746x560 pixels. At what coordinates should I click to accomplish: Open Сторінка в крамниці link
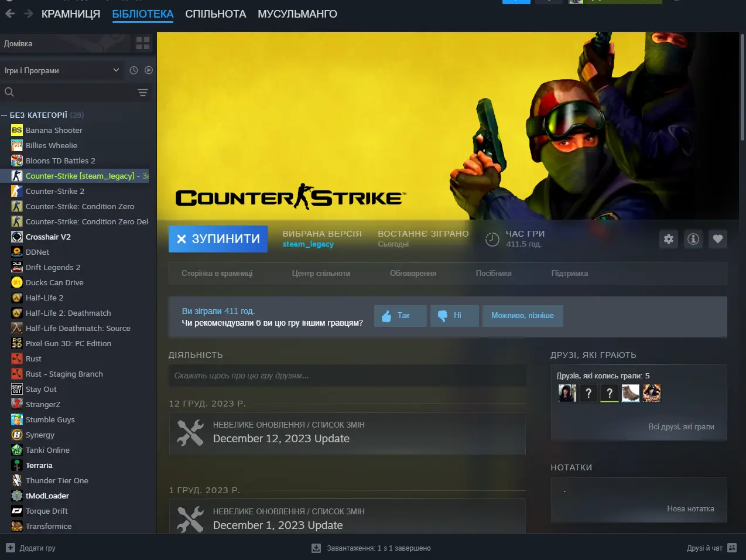[x=217, y=274]
